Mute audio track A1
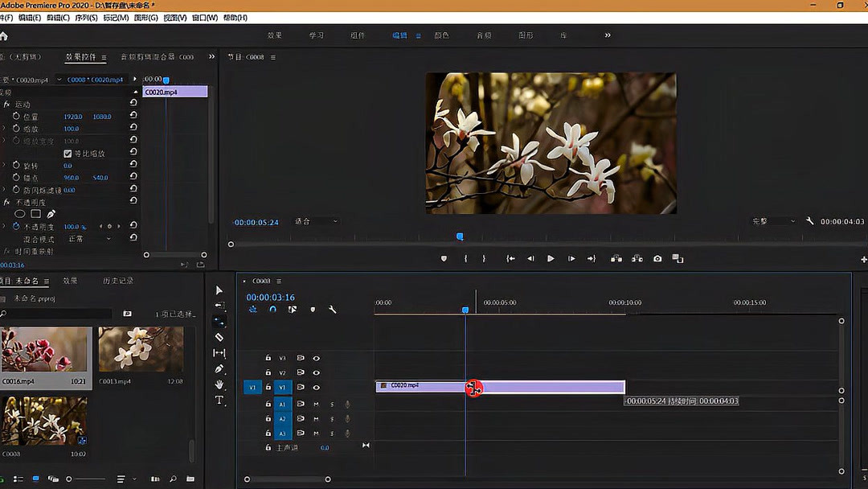The height and width of the screenshot is (489, 868). point(316,404)
